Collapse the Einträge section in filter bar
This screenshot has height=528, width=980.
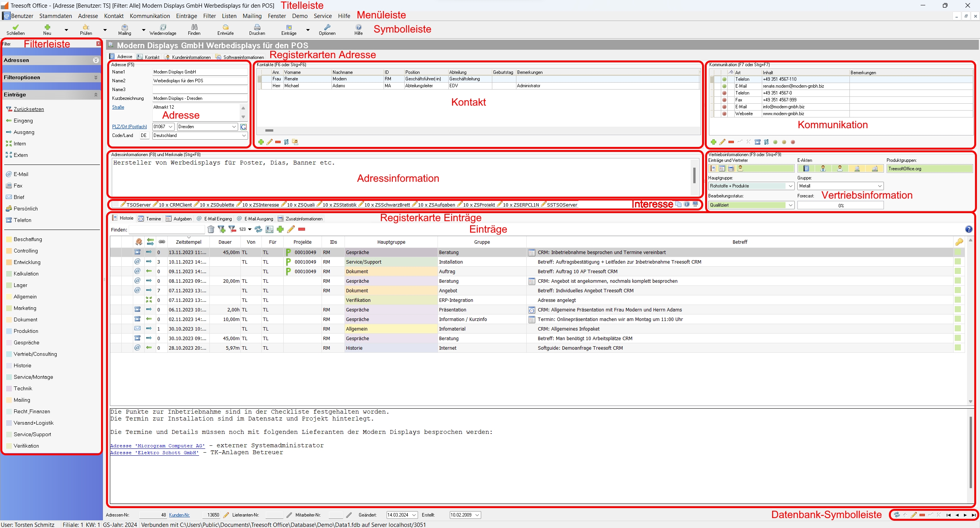tap(96, 95)
